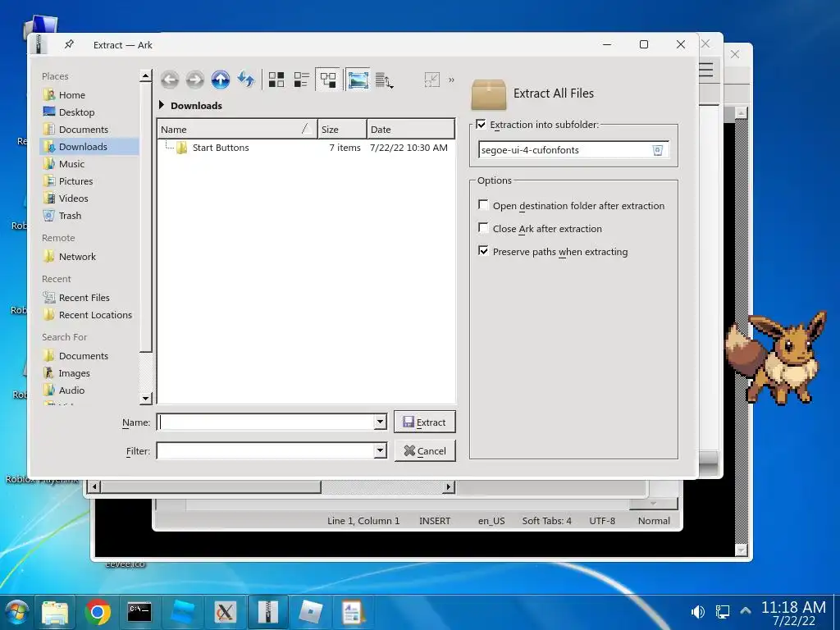This screenshot has height=630, width=840.
Task: Disable Preserve paths when extracting
Action: [x=483, y=251]
